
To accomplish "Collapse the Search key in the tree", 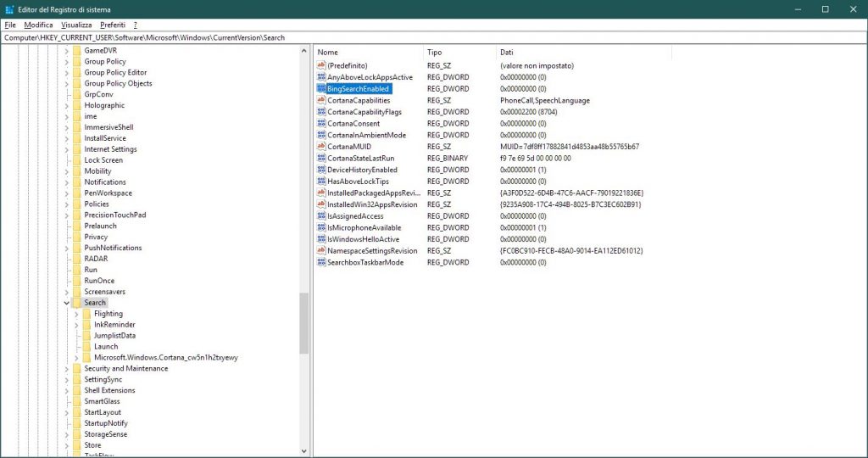I will (66, 303).
